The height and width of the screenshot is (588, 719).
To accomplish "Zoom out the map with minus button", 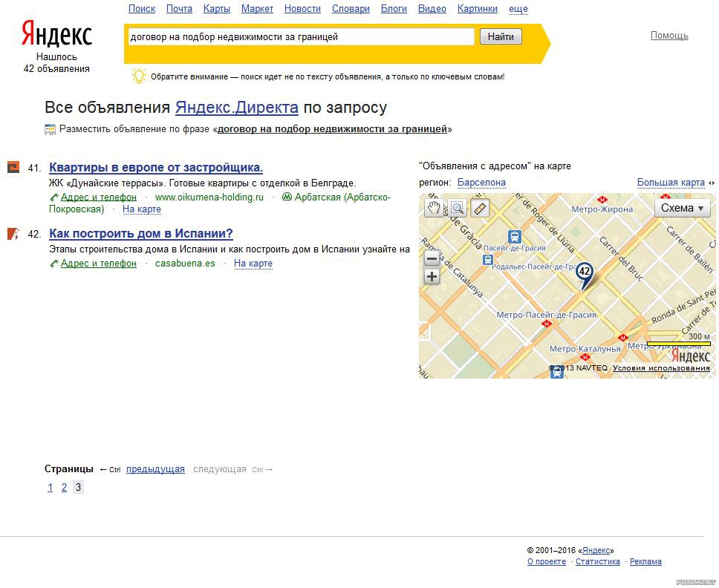I will (x=432, y=259).
